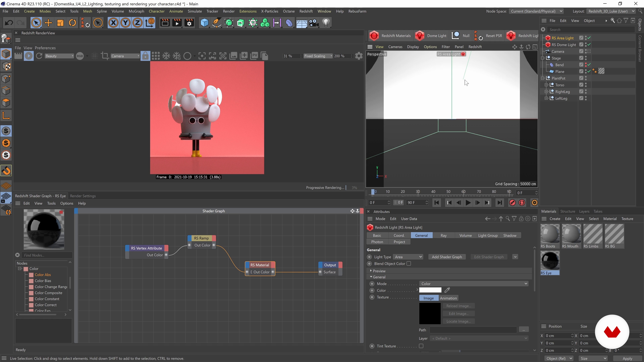Select the RS Eye material thumbnail
The image size is (644, 362).
pos(550,261)
